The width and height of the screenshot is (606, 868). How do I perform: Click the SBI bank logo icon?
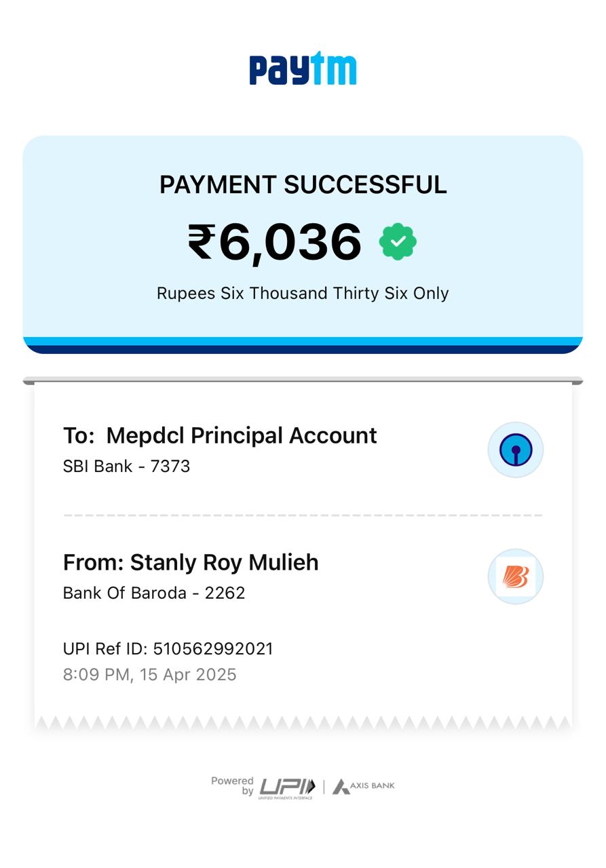click(516, 450)
